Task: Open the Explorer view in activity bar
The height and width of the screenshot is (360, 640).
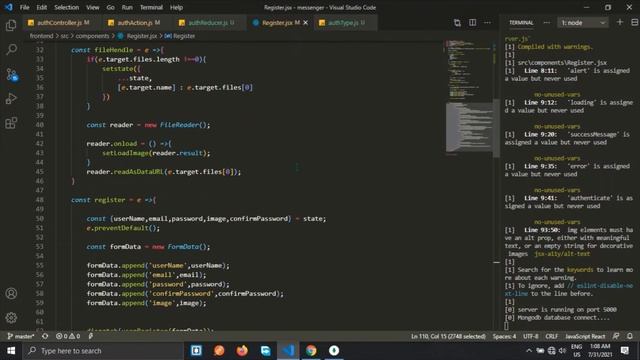Action: [x=11, y=25]
